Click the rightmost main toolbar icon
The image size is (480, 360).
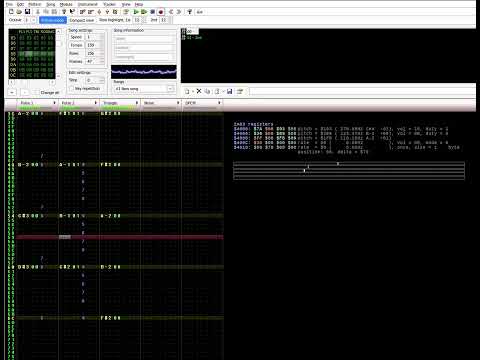[199, 12]
